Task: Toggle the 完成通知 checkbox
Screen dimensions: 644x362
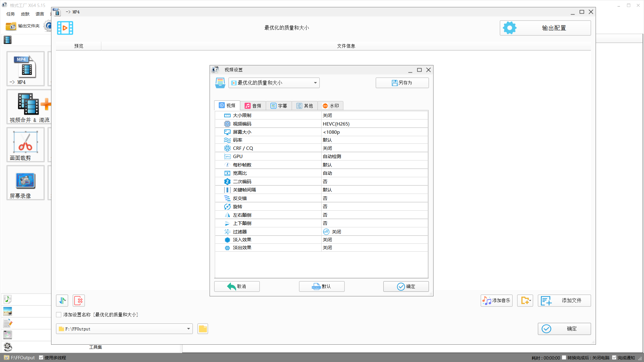Action: [614, 358]
